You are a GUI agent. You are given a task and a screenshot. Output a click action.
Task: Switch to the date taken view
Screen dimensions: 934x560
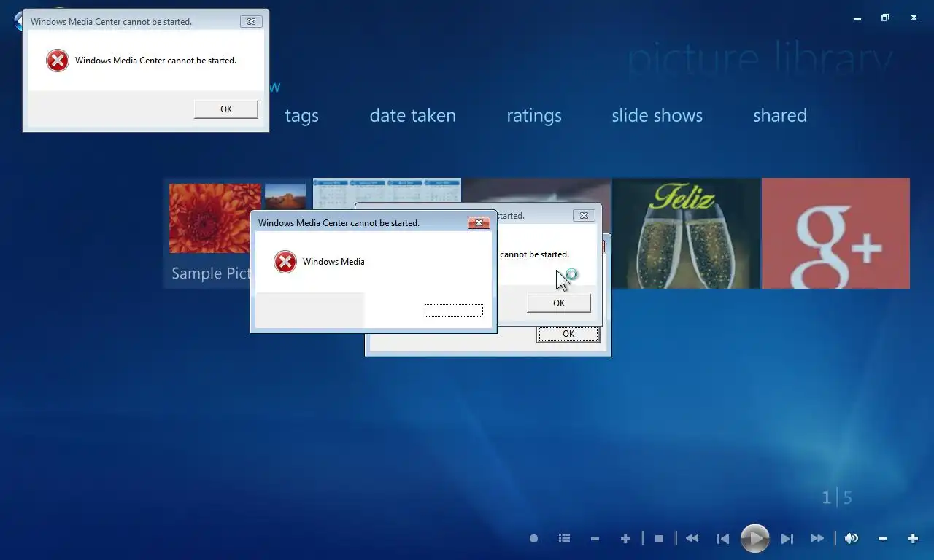click(412, 116)
